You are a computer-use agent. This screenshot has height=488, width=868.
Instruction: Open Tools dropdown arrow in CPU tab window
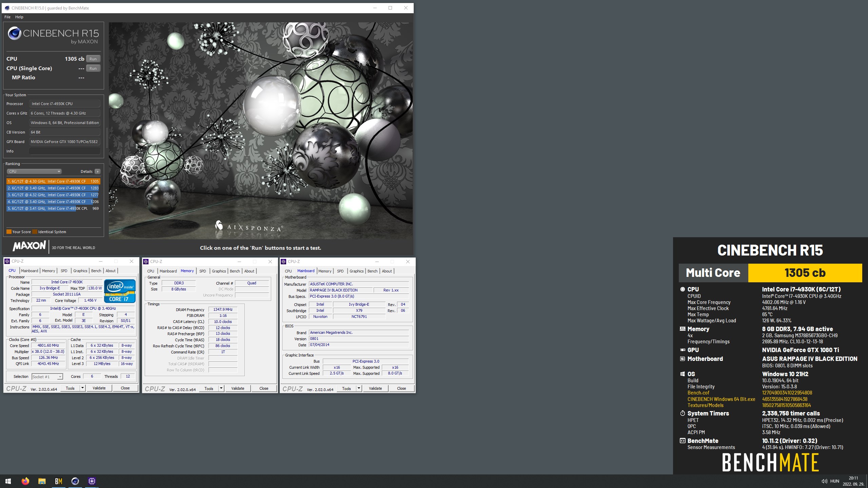click(82, 388)
